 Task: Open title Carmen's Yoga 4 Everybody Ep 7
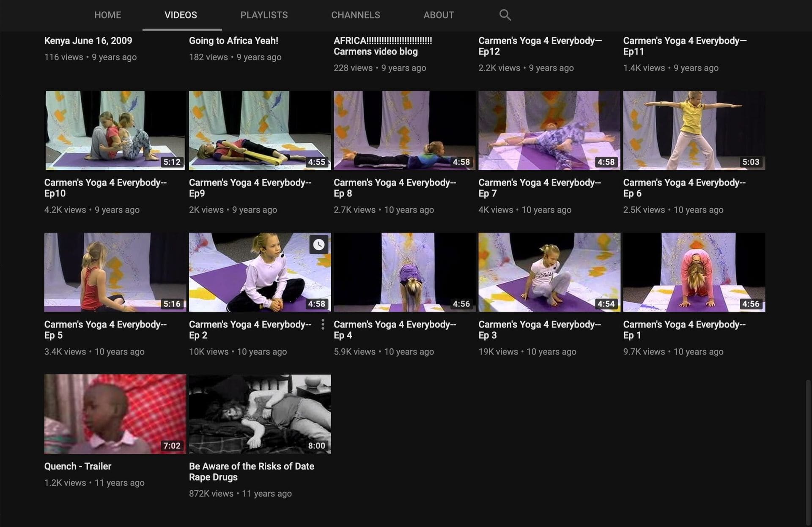pyautogui.click(x=539, y=188)
